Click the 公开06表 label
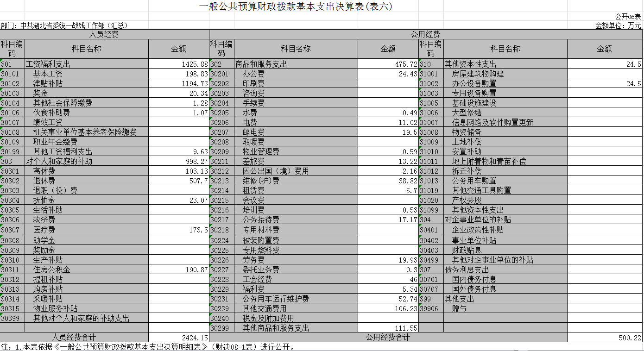 click(628, 17)
